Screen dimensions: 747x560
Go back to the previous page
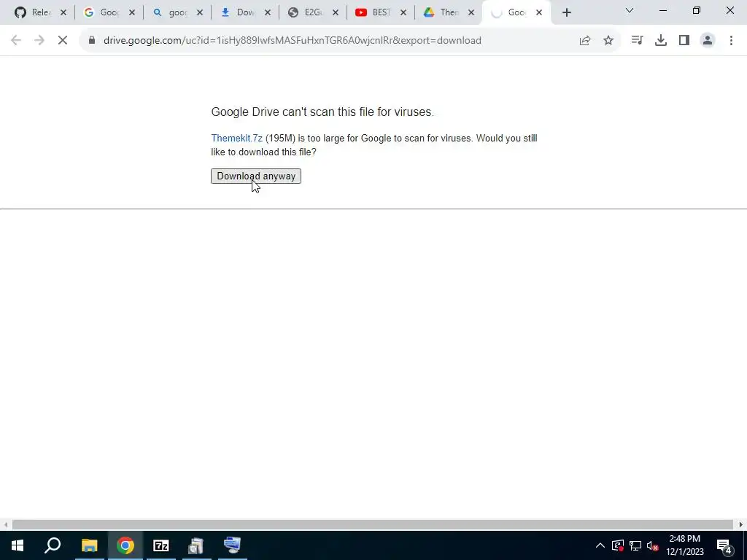pos(16,41)
